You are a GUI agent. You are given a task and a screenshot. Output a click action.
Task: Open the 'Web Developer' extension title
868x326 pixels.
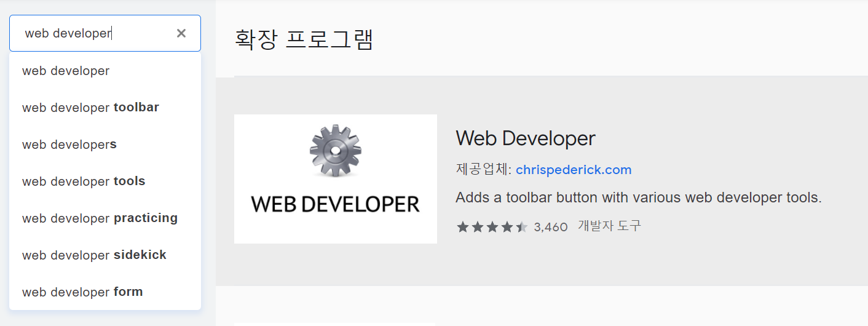point(526,138)
